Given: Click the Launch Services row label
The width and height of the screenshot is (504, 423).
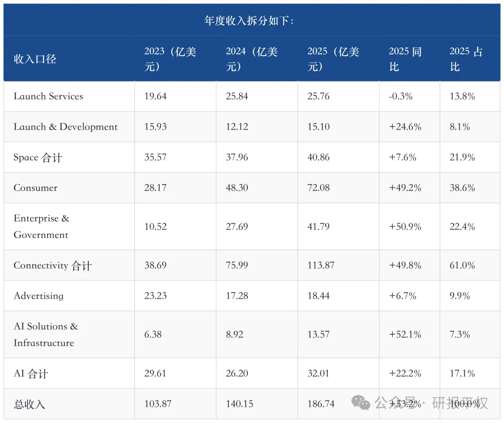Looking at the screenshot, I should coord(48,96).
